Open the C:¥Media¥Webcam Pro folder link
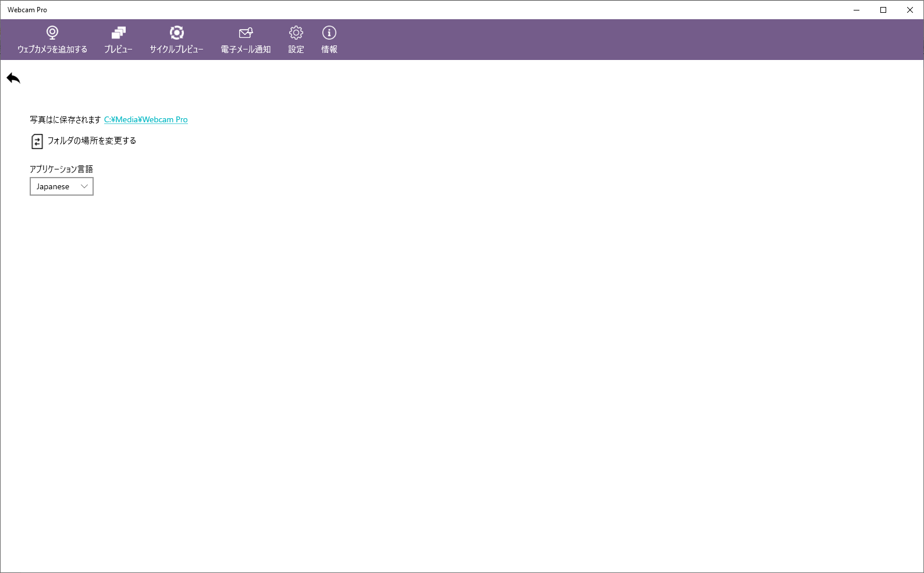 tap(146, 119)
